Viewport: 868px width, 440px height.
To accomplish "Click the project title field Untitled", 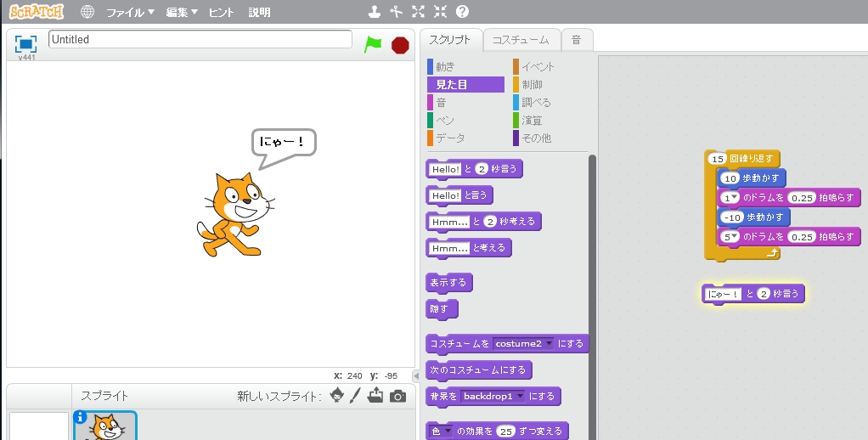I will click(x=200, y=39).
